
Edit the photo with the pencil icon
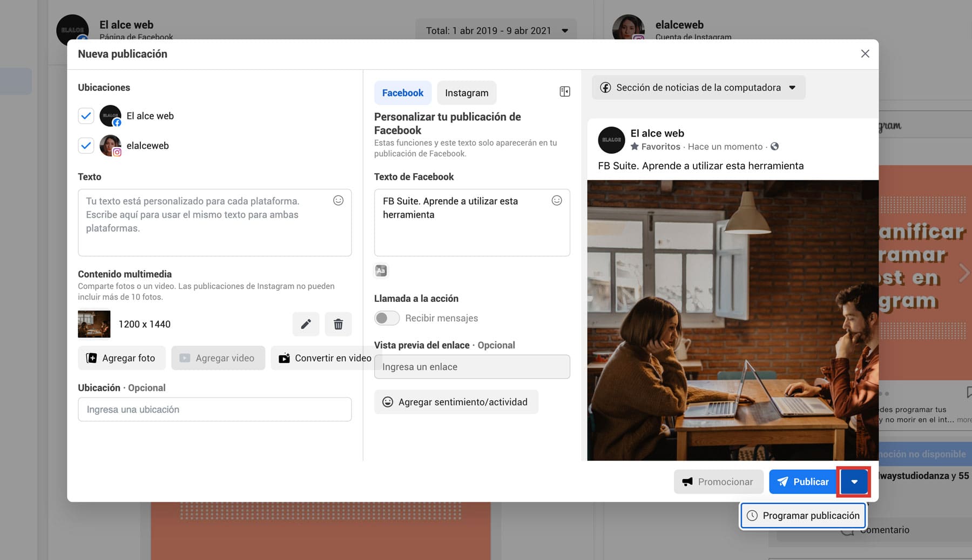[x=306, y=324]
